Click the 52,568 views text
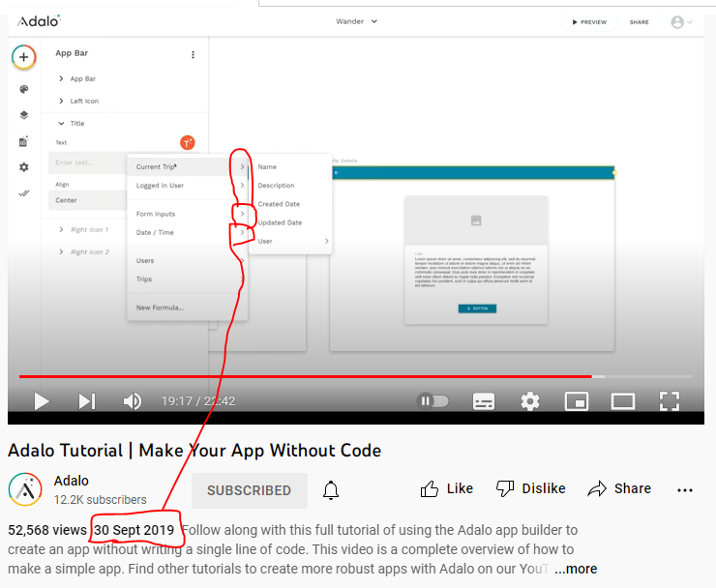The width and height of the screenshot is (716, 588). (47, 530)
